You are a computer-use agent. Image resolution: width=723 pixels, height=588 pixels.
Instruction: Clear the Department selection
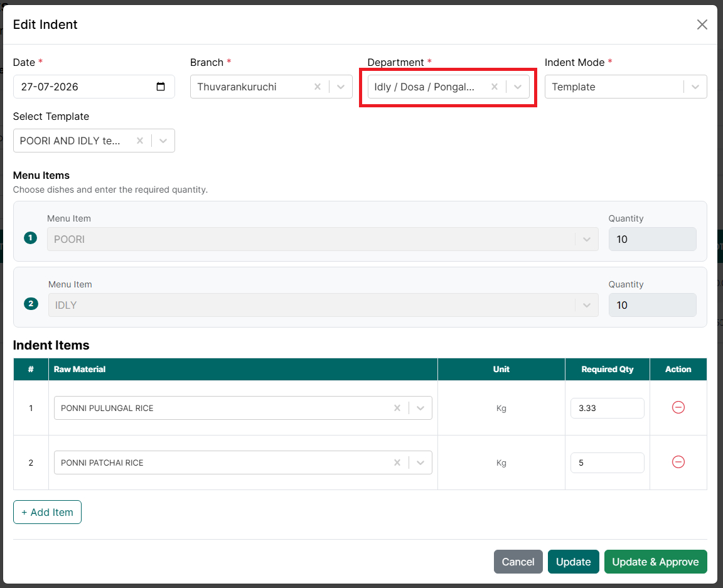click(495, 87)
